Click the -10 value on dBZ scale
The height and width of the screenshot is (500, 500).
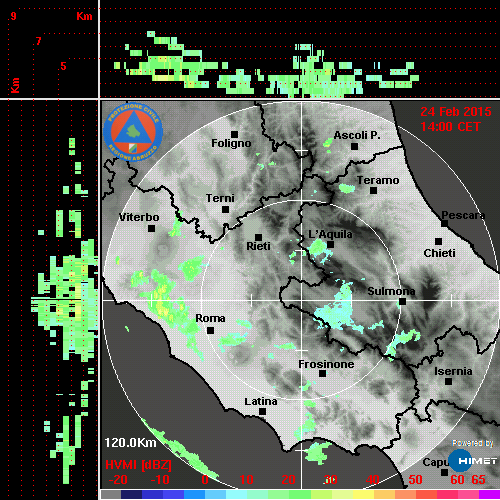click(160, 480)
